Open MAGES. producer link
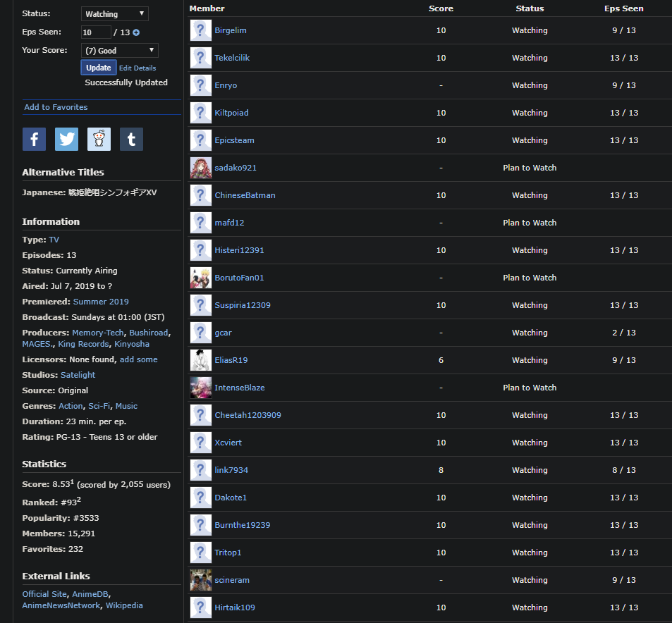672x623 pixels. tap(37, 344)
